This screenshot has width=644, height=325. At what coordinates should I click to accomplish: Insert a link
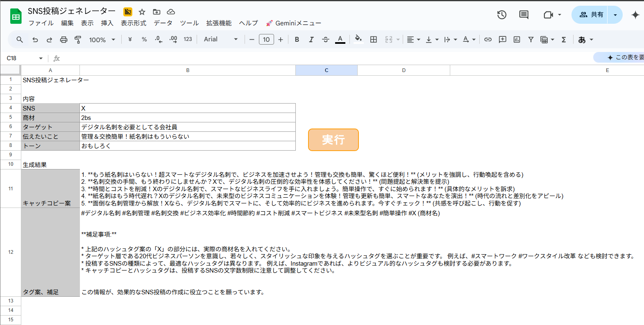click(x=488, y=40)
